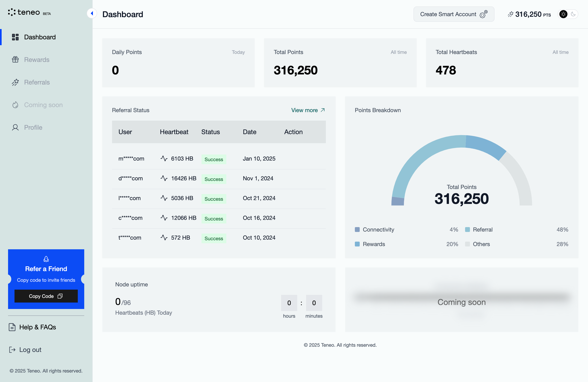Click the Referrals shooting star icon

[x=15, y=82]
